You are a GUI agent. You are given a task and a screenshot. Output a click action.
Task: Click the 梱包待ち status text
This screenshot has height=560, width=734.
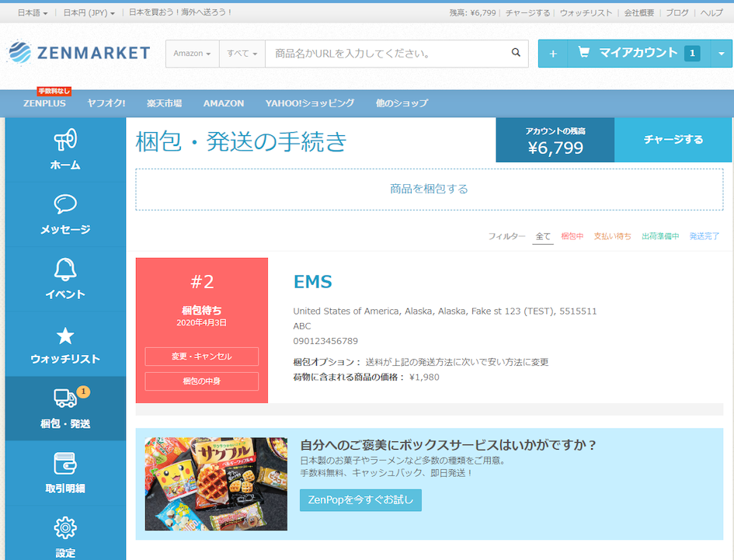tap(202, 310)
